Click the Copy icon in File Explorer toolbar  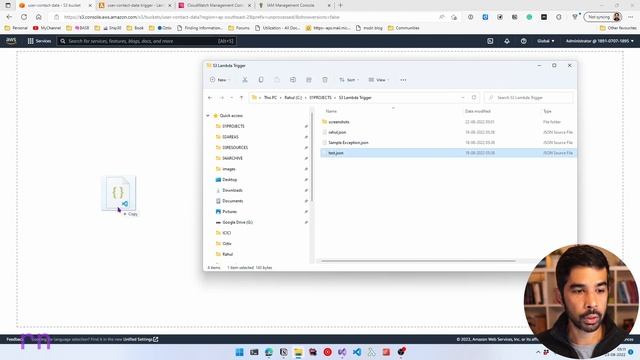(261, 80)
